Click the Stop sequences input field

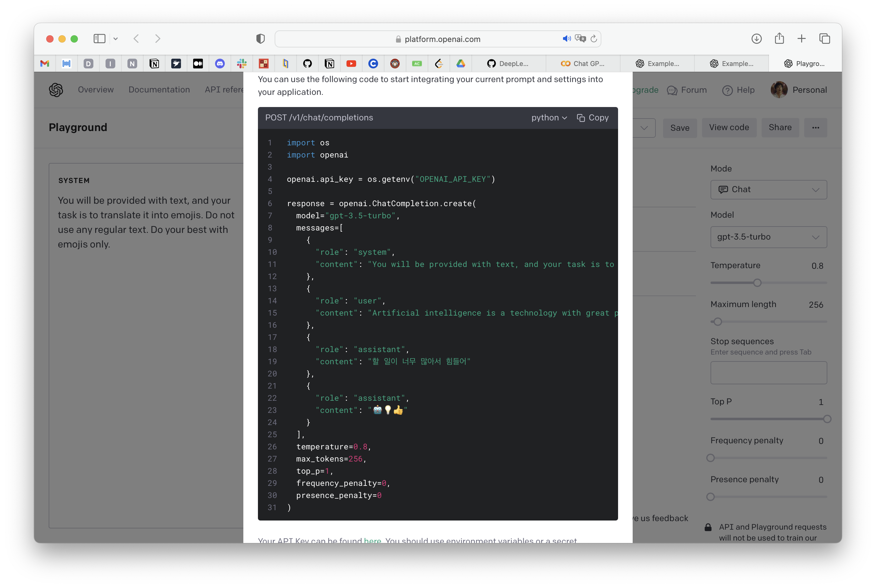(768, 372)
